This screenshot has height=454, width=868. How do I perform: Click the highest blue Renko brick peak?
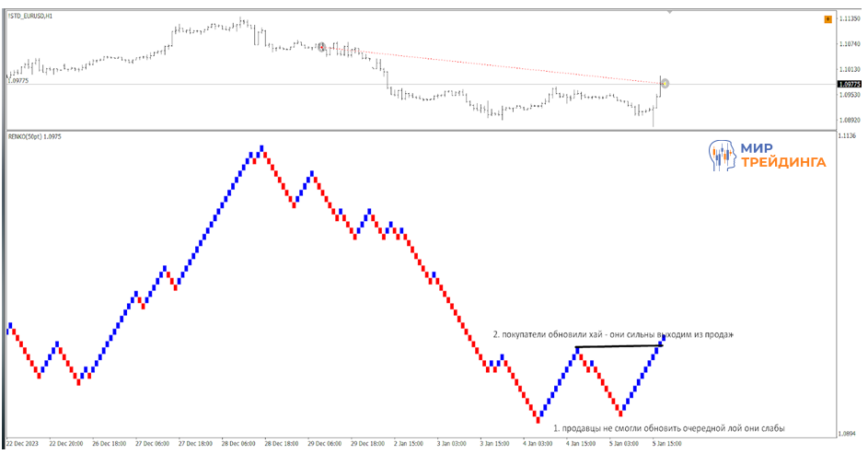[261, 147]
